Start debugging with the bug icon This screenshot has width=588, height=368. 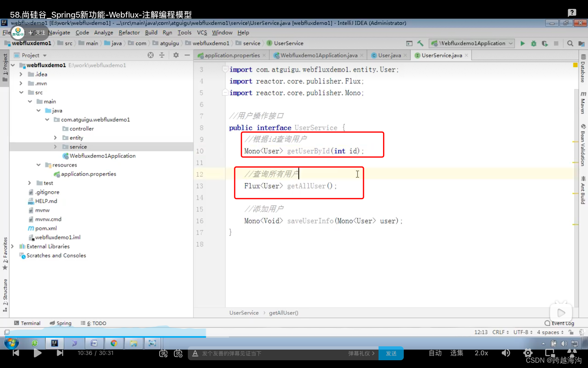pyautogui.click(x=533, y=43)
